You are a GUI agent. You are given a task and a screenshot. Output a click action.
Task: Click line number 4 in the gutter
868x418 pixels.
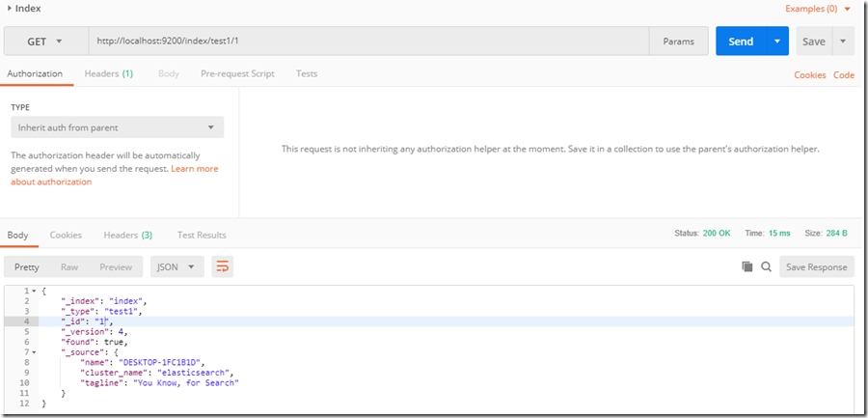click(25, 321)
